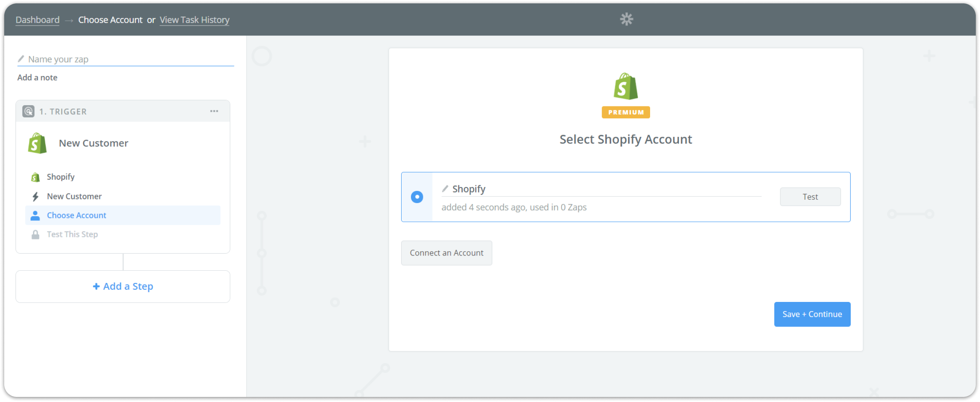Click the locked Test This Step item
This screenshot has height=402, width=980.
(x=122, y=234)
